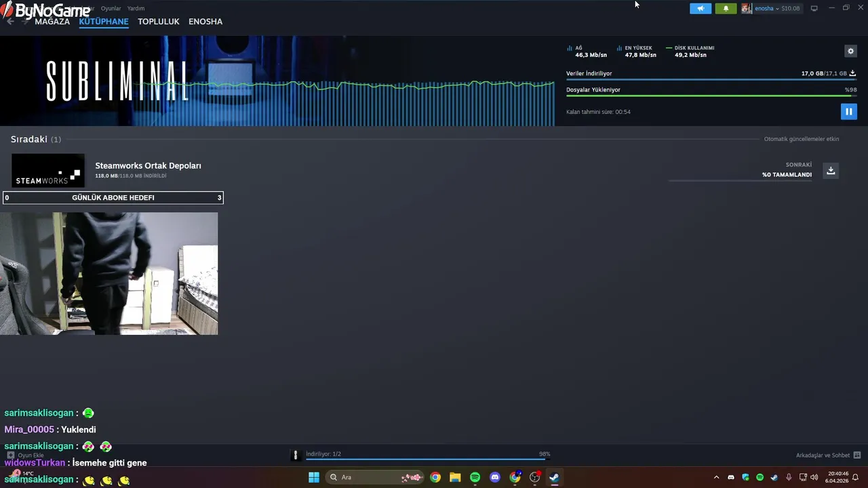Open Spotify from the taskbar
This screenshot has height=488, width=868.
coord(475,477)
